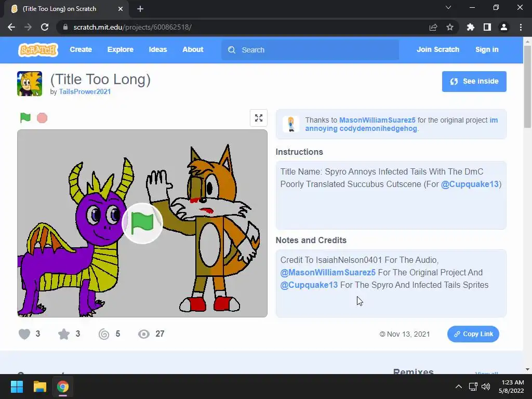The image size is (532, 399).
Task: Open the tab search dropdown chevron
Action: point(448,7)
